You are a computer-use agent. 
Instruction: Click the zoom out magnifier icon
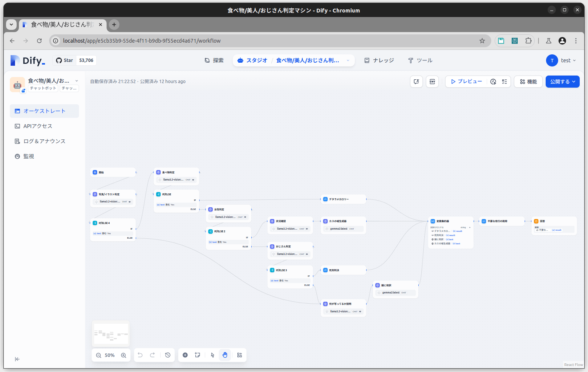point(99,355)
